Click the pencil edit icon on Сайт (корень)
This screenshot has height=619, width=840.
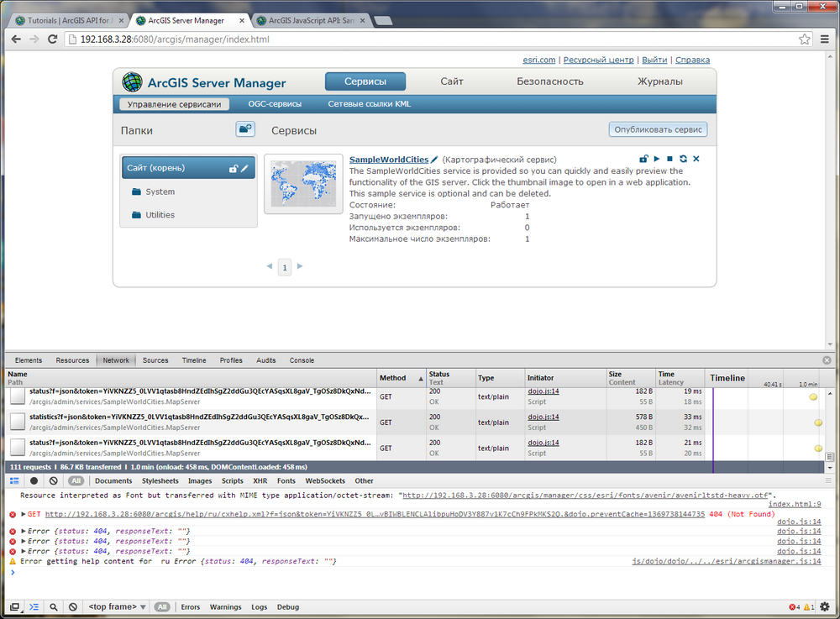[x=244, y=168]
